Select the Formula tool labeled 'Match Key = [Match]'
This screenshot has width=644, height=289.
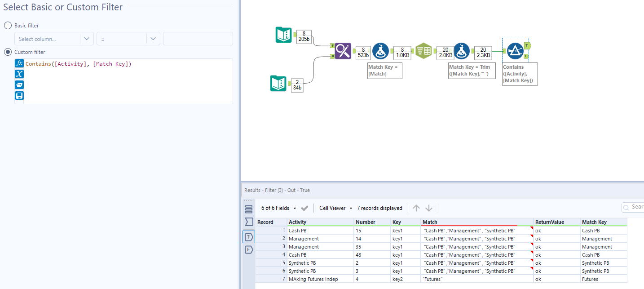pos(381,51)
